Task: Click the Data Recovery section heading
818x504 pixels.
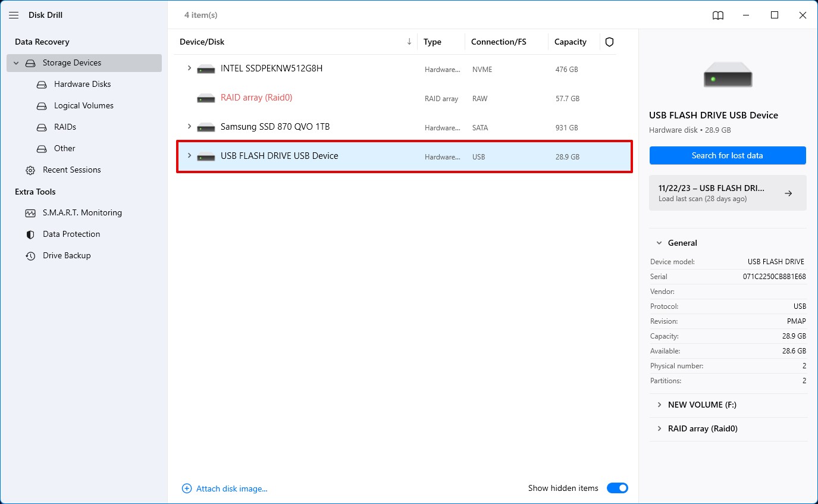Action: pyautogui.click(x=42, y=42)
